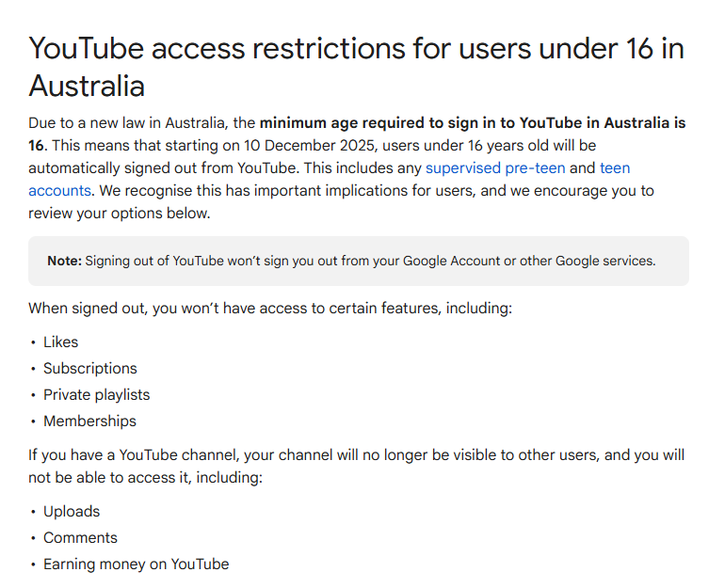Click the 'Memberships' bullet item
Image resolution: width=725 pixels, height=588 pixels.
click(x=89, y=421)
